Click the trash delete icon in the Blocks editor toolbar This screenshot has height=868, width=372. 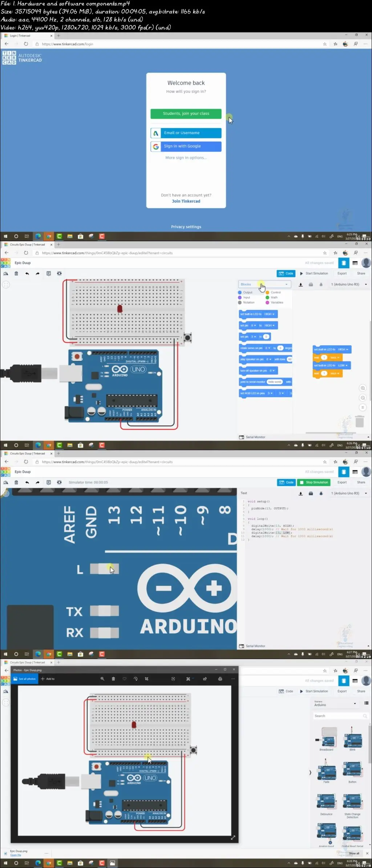(x=16, y=274)
